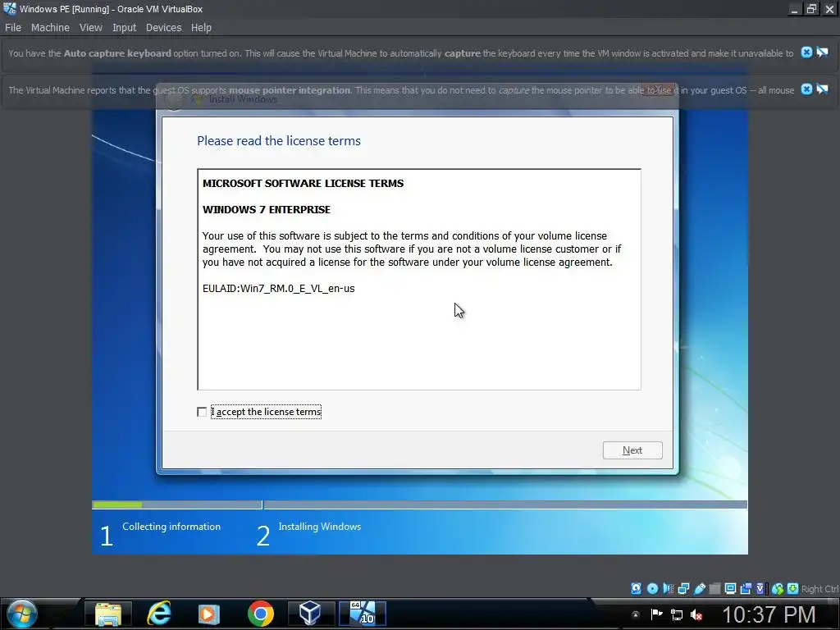Restore down the VirtualBox window
The image size is (840, 630).
(x=812, y=8)
